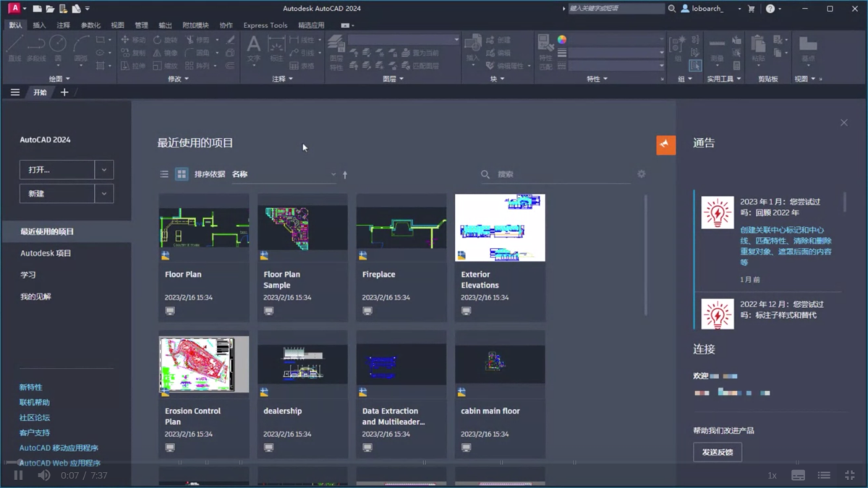
Task: Switch to the Parametric (参数化) ribbon tab
Action: (90, 25)
